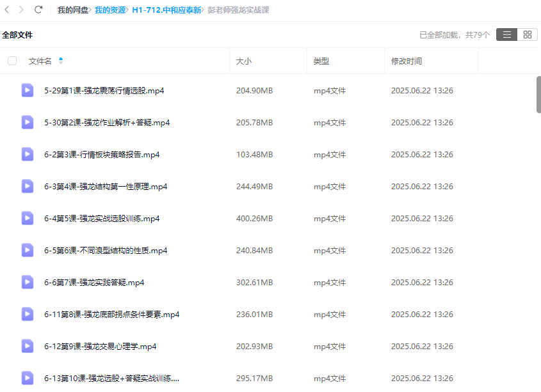Screen dimensions: 541x392
Task: Open 6-11第8课-强龙底部拐点条件要素.mp4
Action: pyautogui.click(x=111, y=314)
